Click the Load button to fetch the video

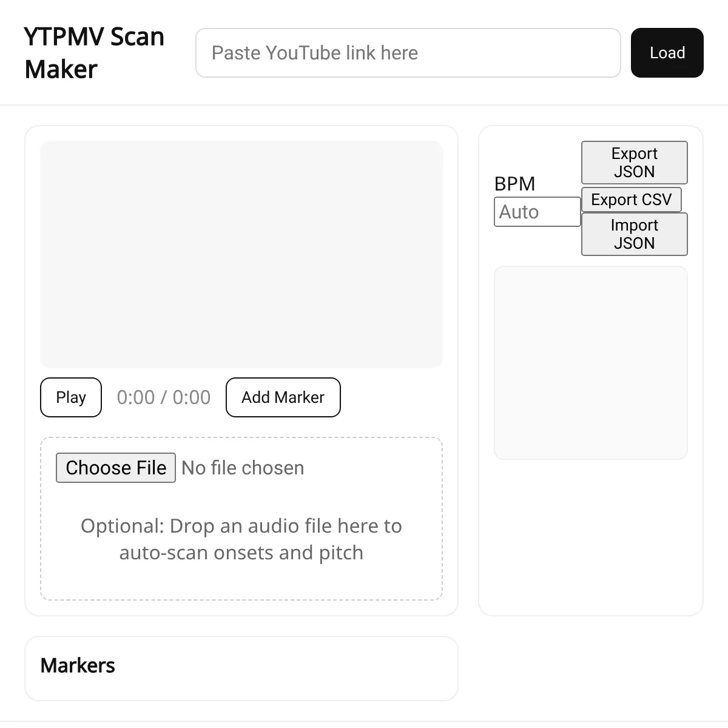[667, 53]
